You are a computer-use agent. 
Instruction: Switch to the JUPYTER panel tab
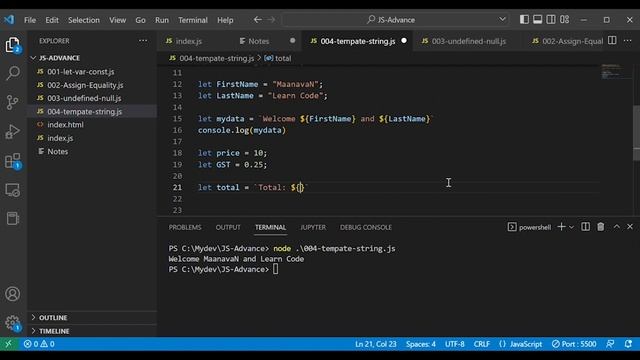(313, 227)
